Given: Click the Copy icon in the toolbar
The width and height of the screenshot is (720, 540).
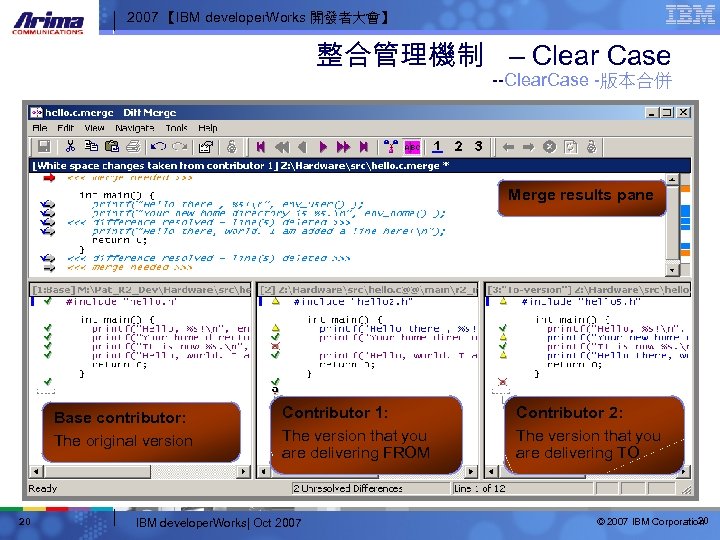Looking at the screenshot, I should [91, 146].
